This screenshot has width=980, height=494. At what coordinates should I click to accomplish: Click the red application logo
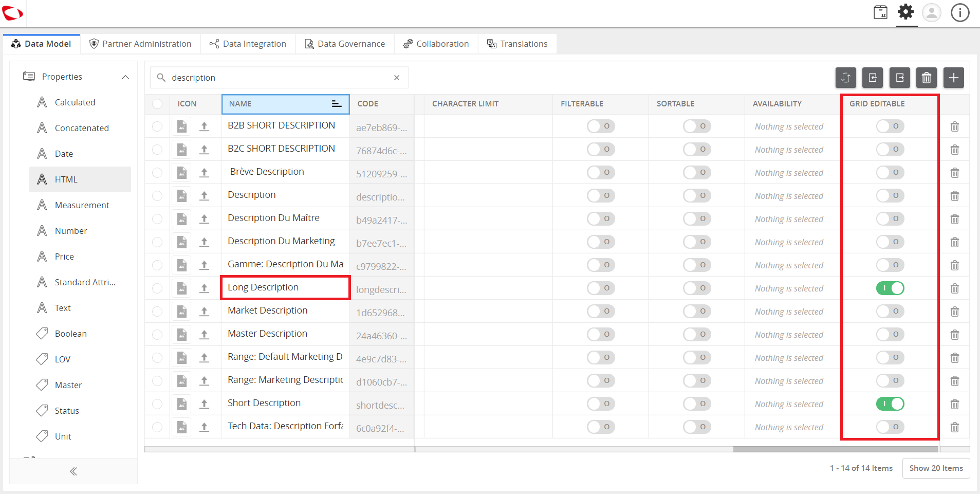[12, 13]
